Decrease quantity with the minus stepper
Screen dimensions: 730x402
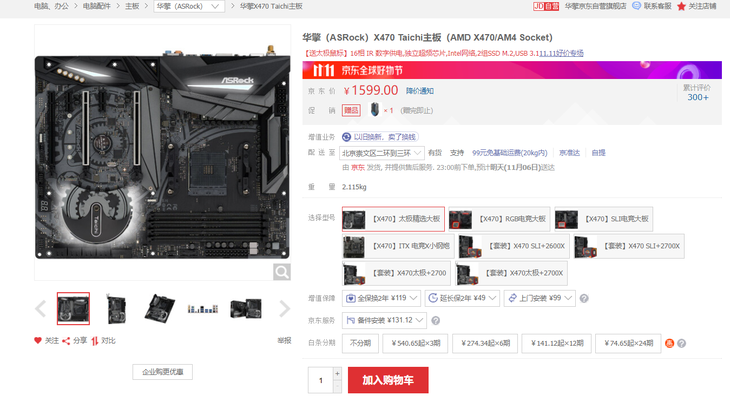tap(338, 386)
